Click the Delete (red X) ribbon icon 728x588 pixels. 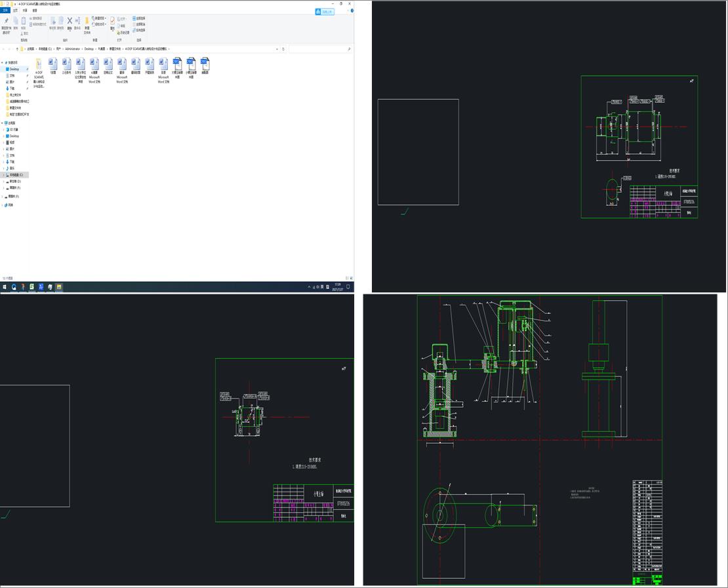(x=70, y=21)
